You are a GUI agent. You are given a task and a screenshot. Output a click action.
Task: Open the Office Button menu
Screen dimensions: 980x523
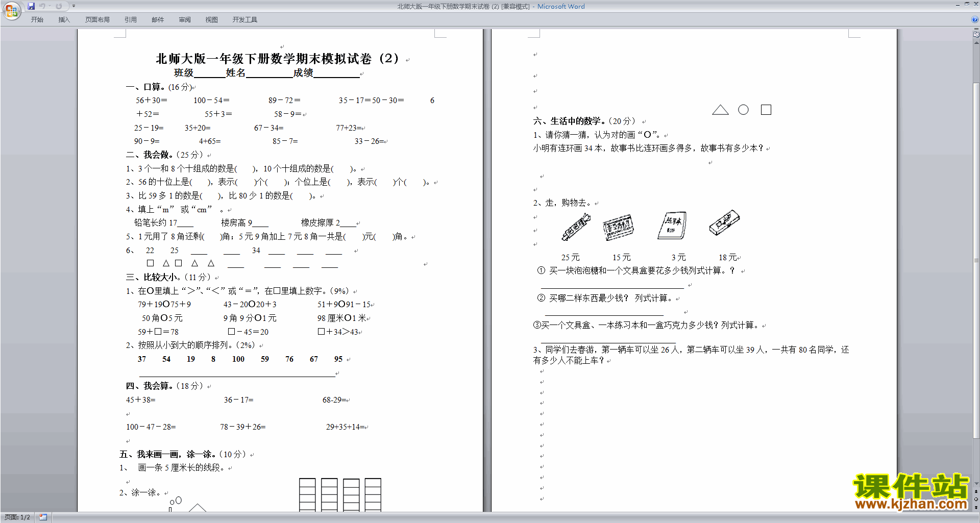(x=11, y=10)
